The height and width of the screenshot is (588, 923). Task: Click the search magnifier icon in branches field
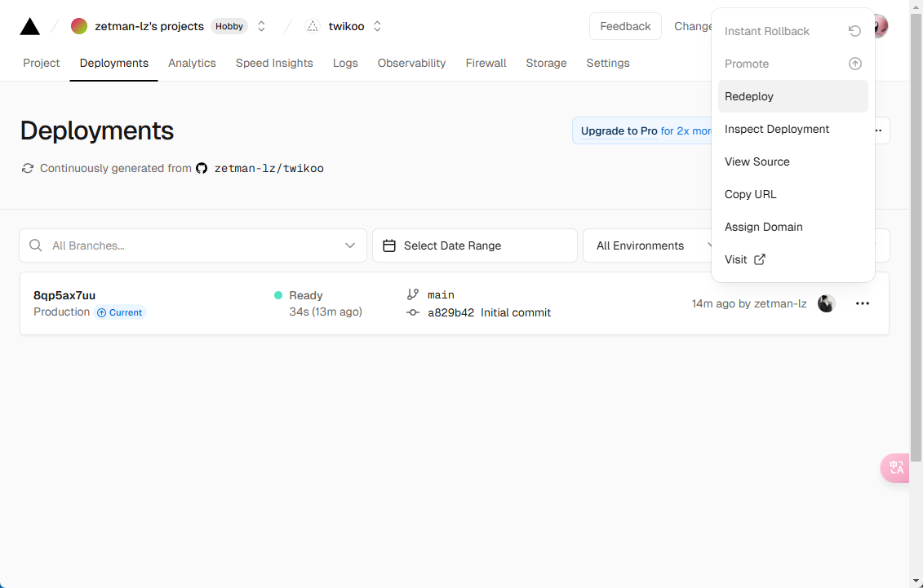36,245
